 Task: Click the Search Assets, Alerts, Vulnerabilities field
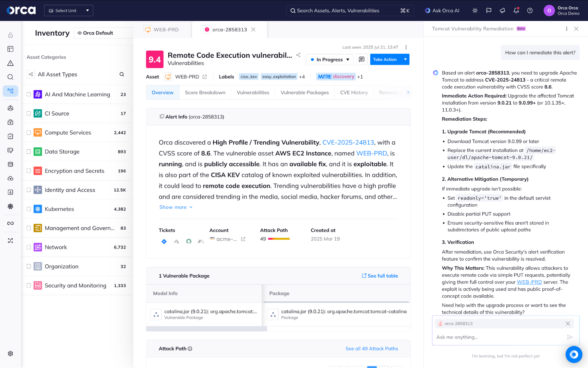tap(350, 11)
